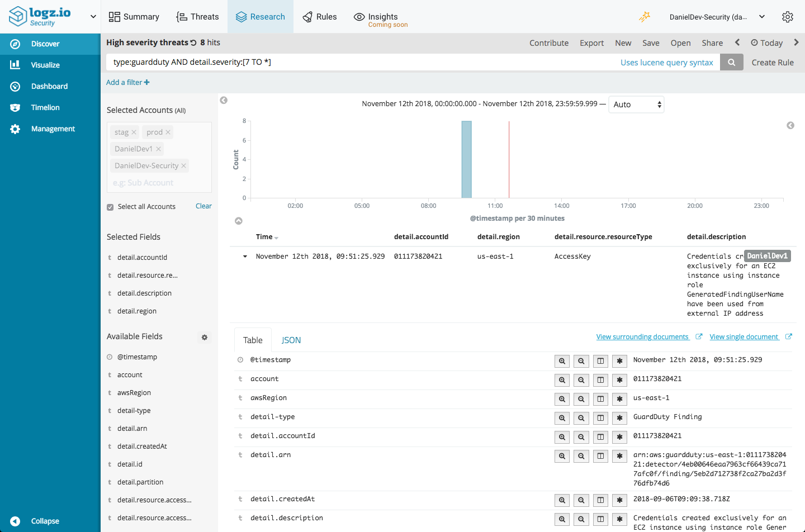Click the lucene query input field

pos(361,62)
